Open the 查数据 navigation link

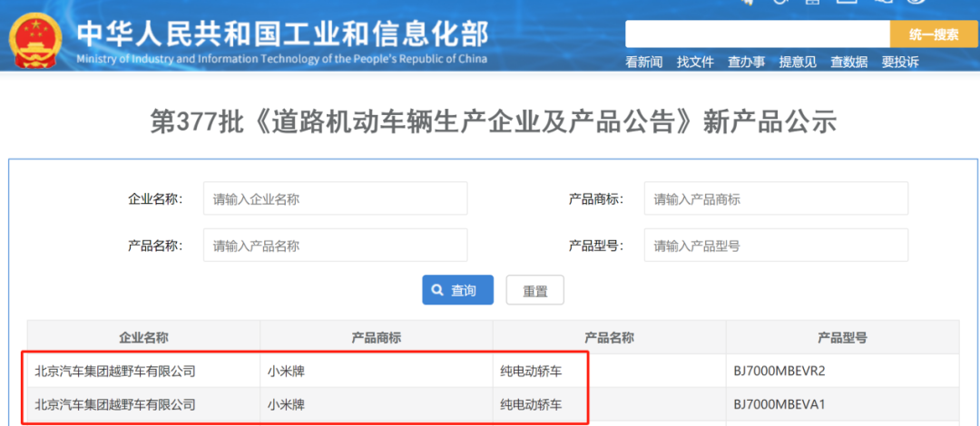(848, 62)
